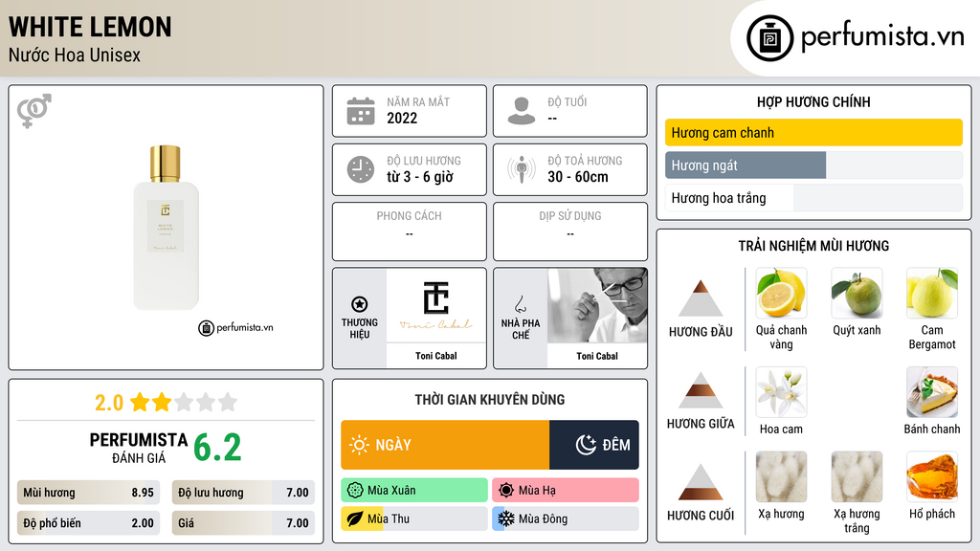
Task: Click the clock icon beside Độ lưu hương
Action: (x=361, y=169)
